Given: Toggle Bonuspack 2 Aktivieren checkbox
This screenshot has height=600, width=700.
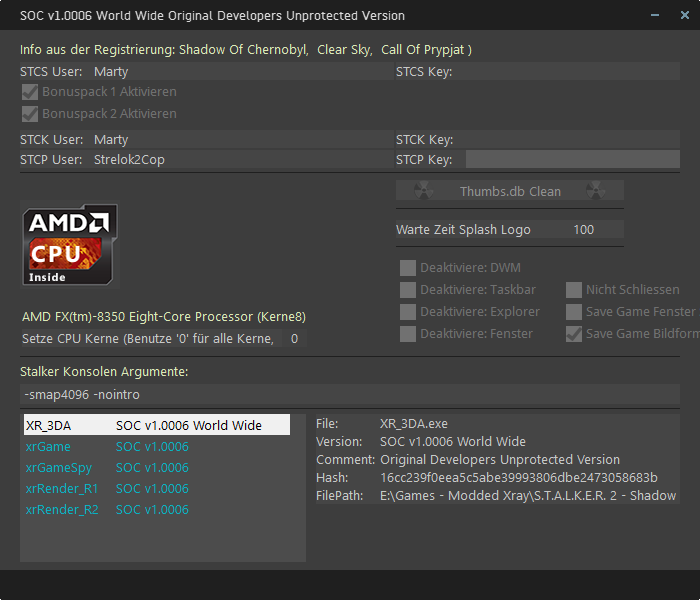Looking at the screenshot, I should [x=30, y=114].
